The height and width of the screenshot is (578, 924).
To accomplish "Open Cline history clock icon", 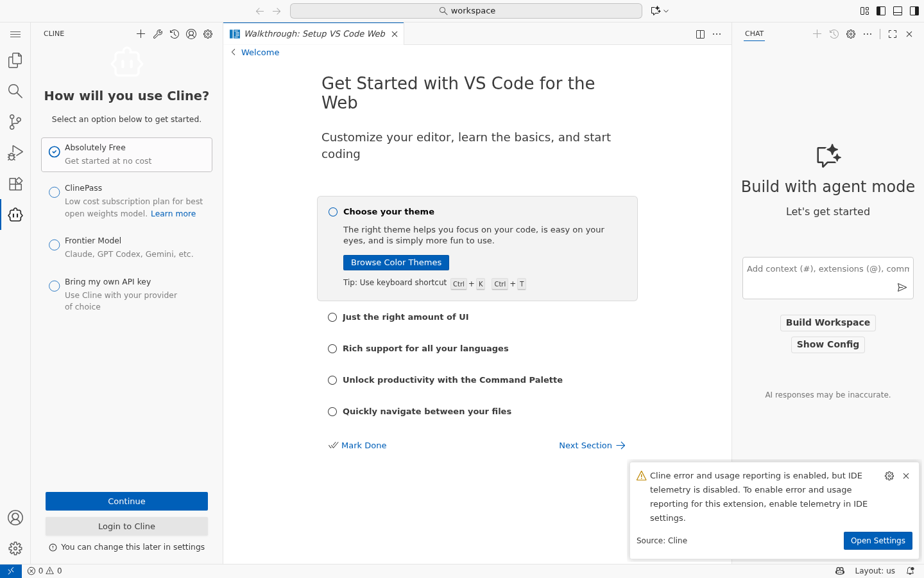I will click(175, 34).
